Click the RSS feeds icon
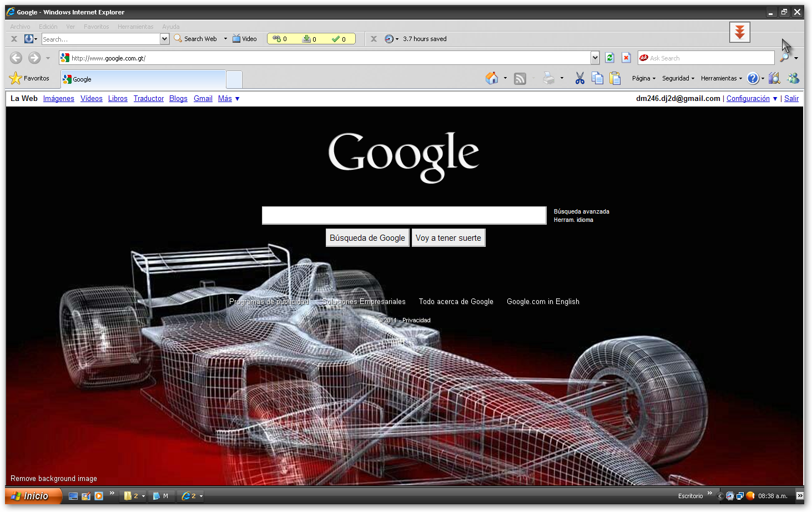This screenshot has height=512, width=812. 520,79
